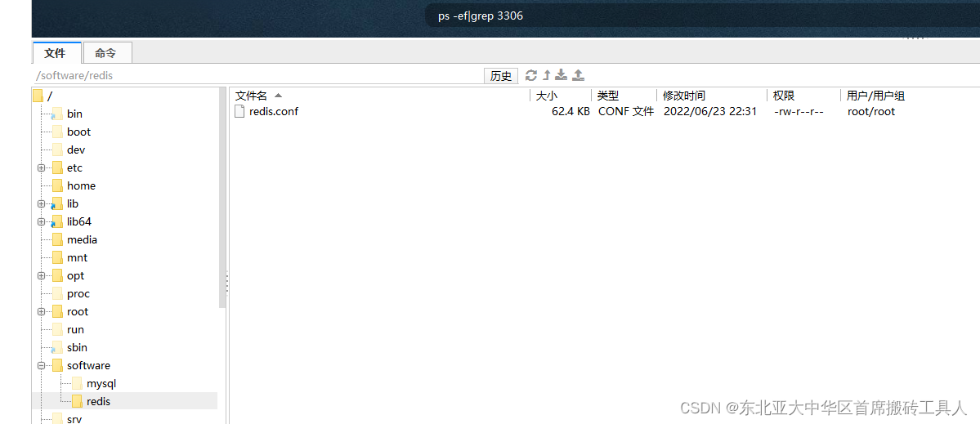Click the media folder icon
Image resolution: width=980 pixels, height=424 pixels.
(x=57, y=240)
